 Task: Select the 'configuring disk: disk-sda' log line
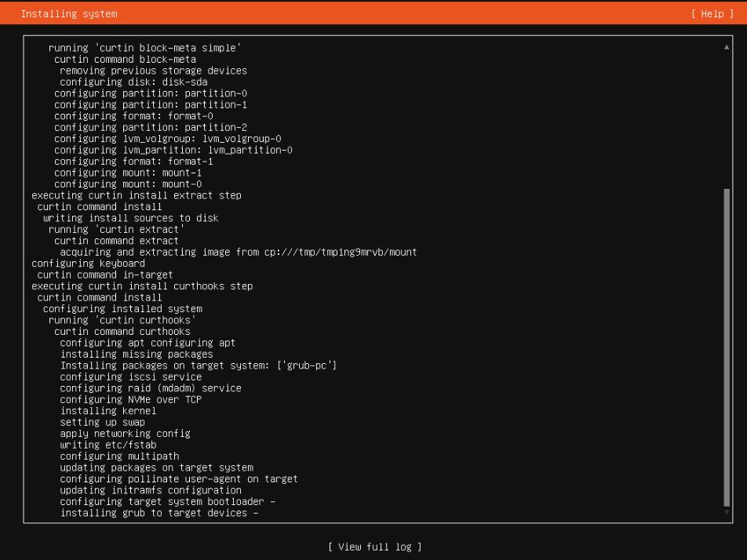pyautogui.click(x=133, y=82)
